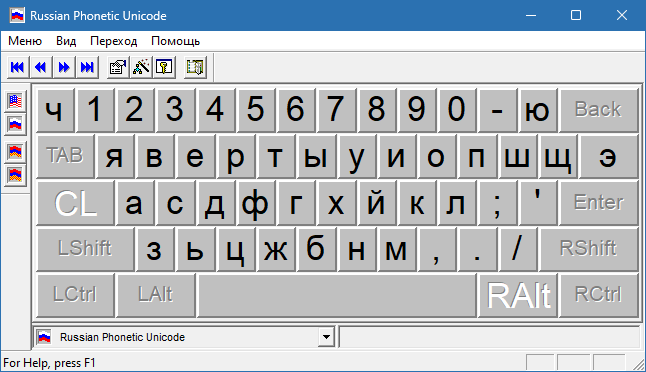646x372 pixels.
Task: Switch to the US flag keyboard layout
Action: [x=15, y=101]
